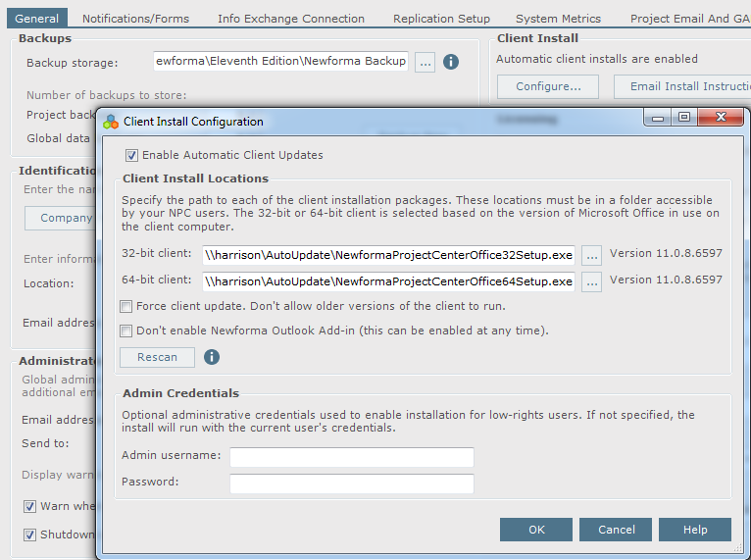The image size is (751, 560).
Task: Click the Rescan button
Action: (x=157, y=357)
